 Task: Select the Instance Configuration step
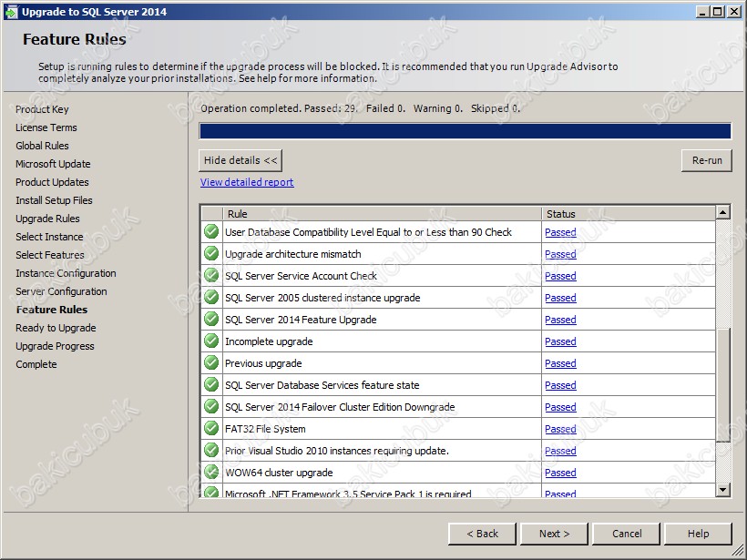coord(66,273)
